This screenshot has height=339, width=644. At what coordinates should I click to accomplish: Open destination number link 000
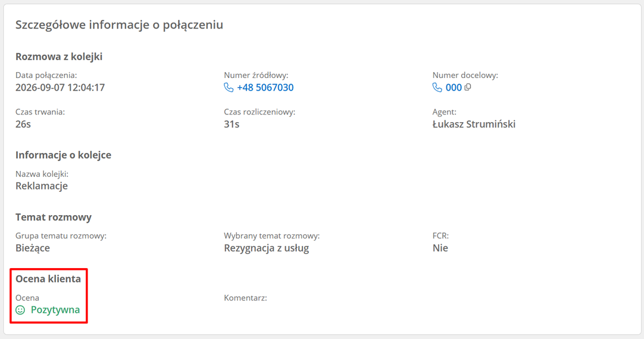454,88
